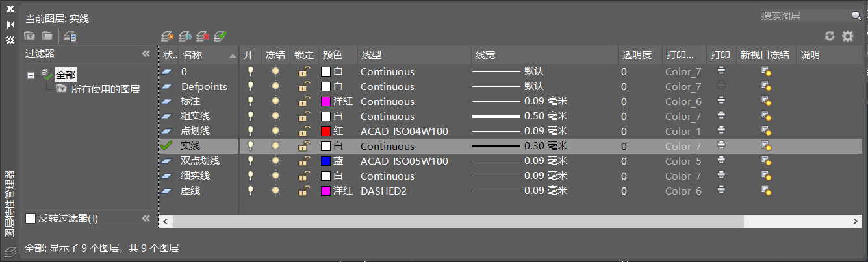
Task: Click the 搜索图层 search field
Action: [x=804, y=16]
